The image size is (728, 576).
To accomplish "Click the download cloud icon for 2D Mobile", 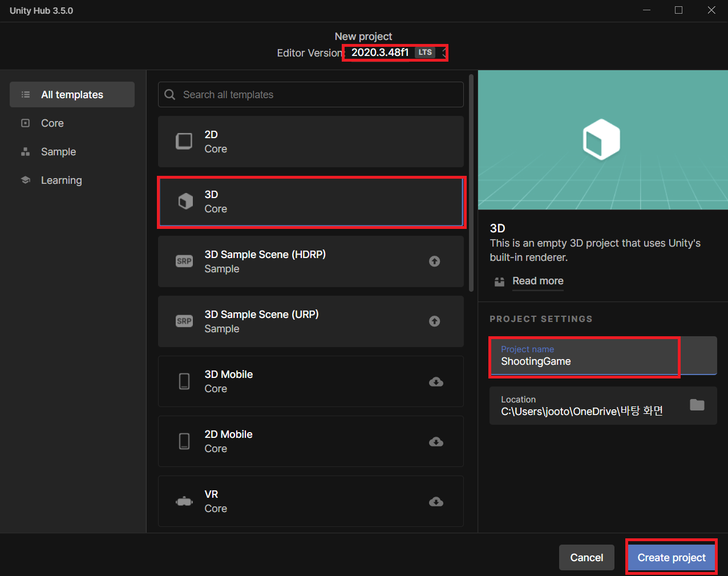I will (x=436, y=442).
